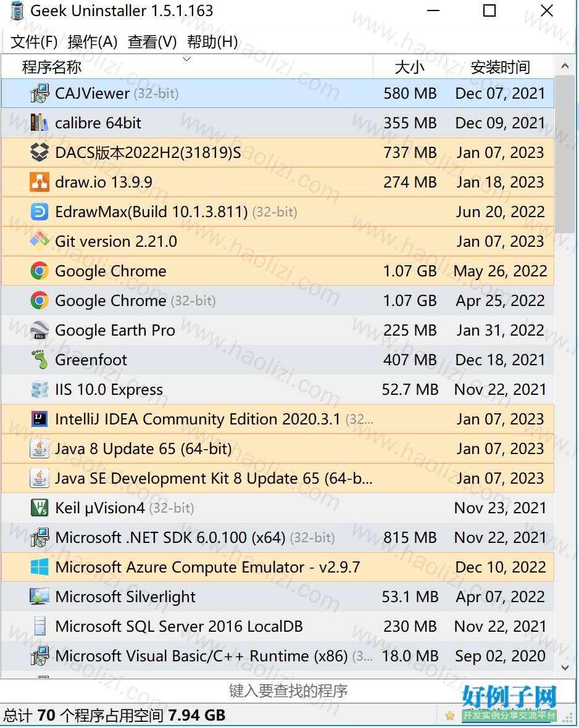Click the Chrome icon in the May 26 row

coord(40,271)
